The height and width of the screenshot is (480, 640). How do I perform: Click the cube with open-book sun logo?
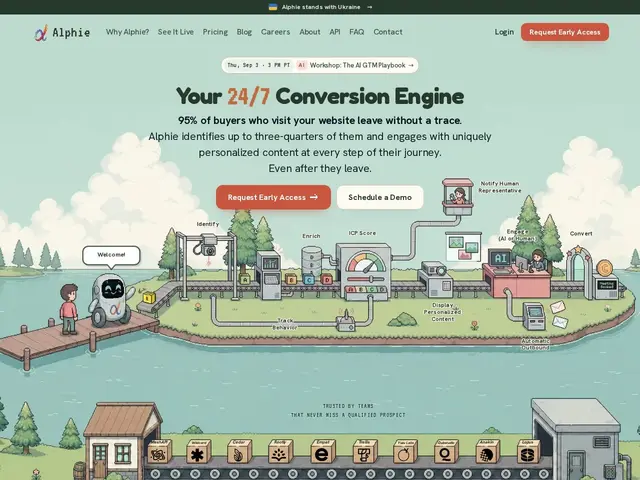[x=280, y=452]
